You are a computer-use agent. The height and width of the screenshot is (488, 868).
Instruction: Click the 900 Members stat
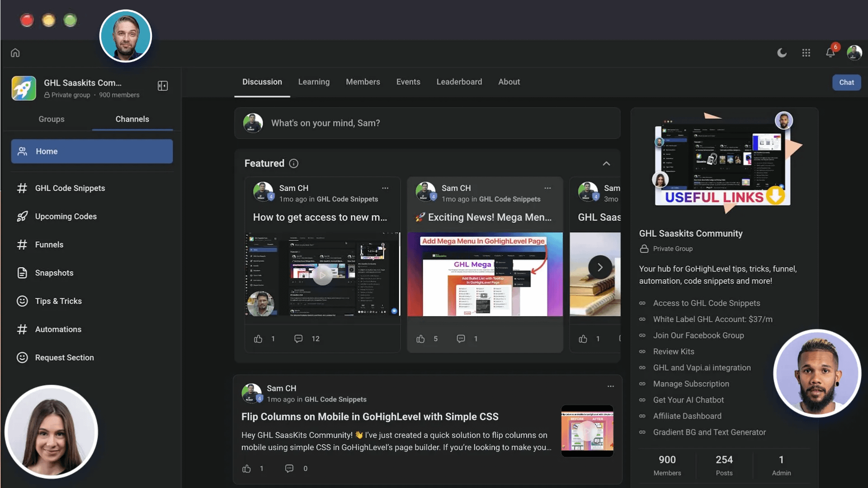tap(667, 465)
